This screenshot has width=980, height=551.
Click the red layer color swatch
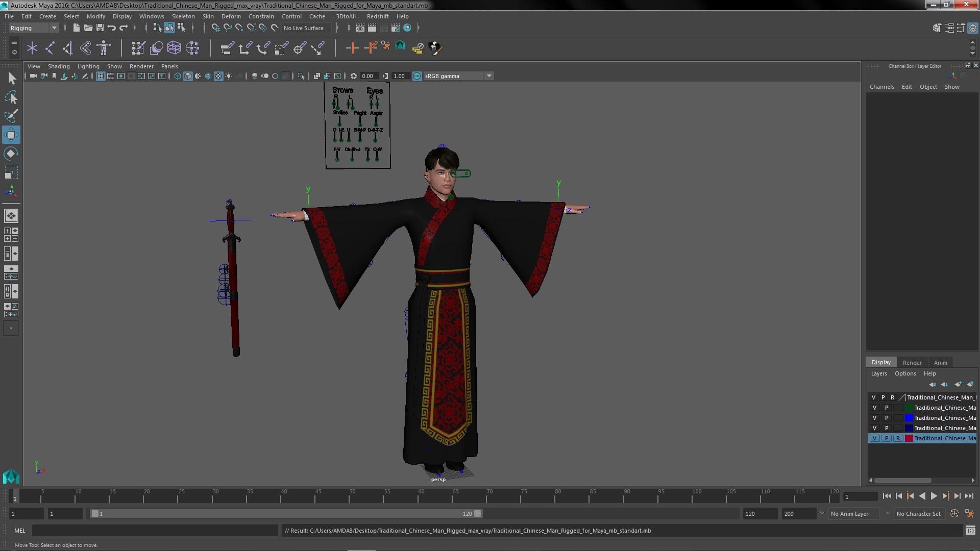pos(909,438)
